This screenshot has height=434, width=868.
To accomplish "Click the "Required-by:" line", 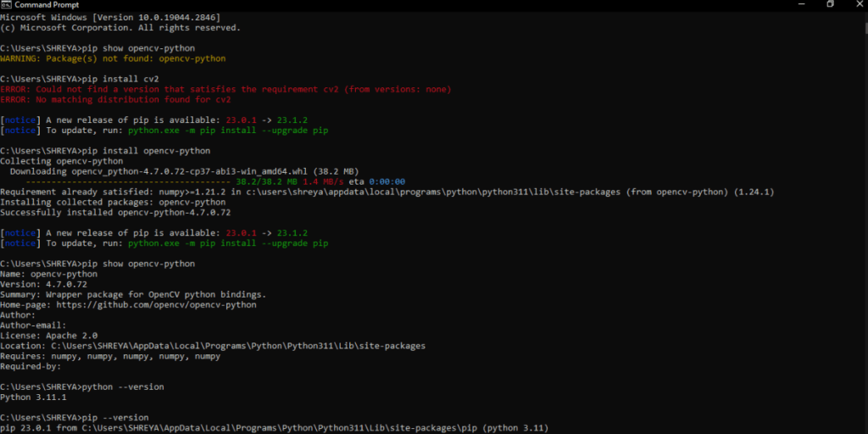I will pos(31,366).
